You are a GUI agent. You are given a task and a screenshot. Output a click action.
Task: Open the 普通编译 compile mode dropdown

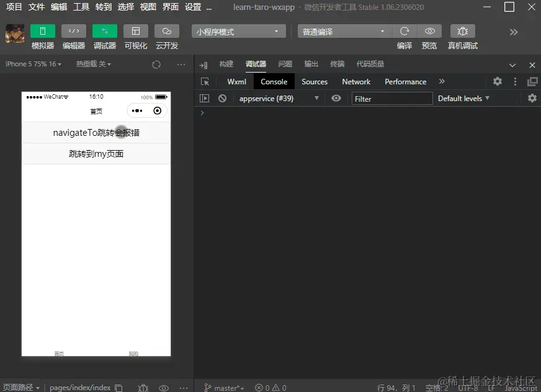pyautogui.click(x=344, y=31)
